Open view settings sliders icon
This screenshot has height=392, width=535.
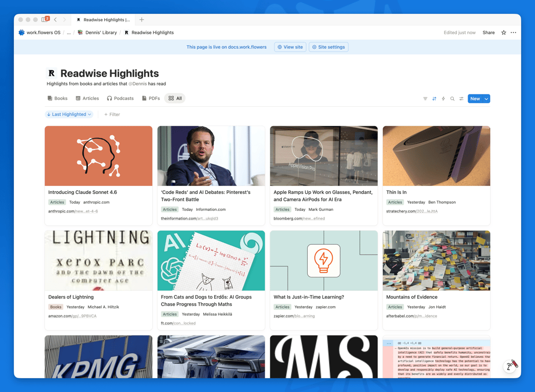(x=461, y=99)
